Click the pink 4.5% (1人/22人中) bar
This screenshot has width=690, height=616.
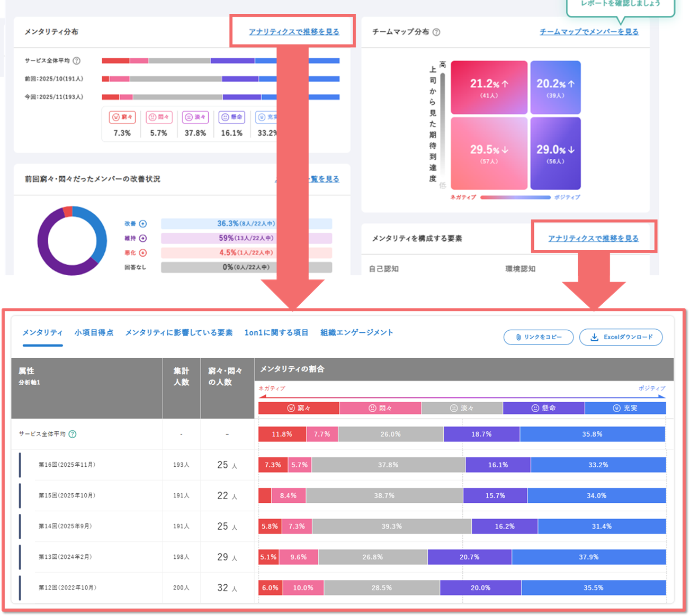[x=246, y=253]
